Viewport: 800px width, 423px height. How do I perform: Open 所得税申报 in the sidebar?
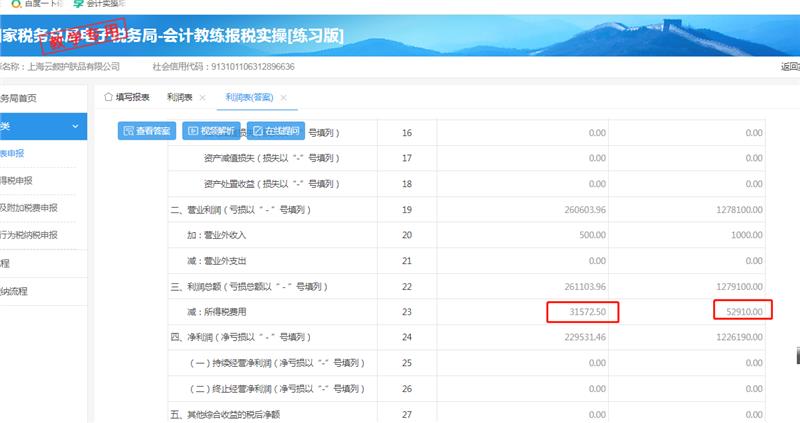pyautogui.click(x=16, y=181)
